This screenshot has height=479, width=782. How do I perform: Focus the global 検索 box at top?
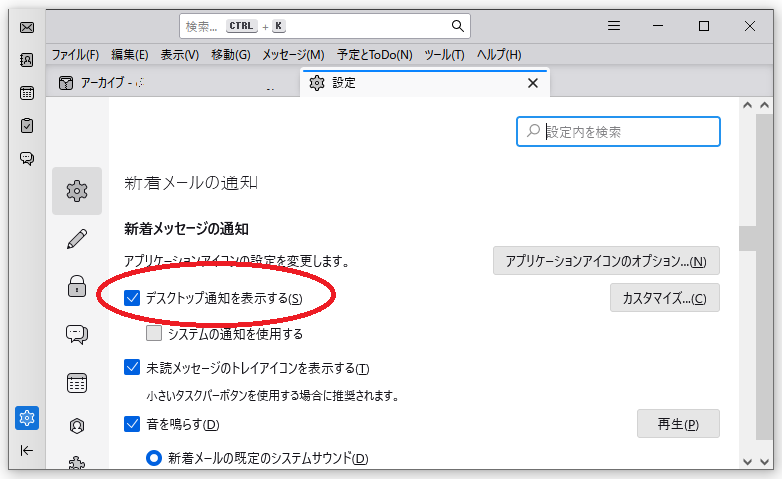coord(325,26)
